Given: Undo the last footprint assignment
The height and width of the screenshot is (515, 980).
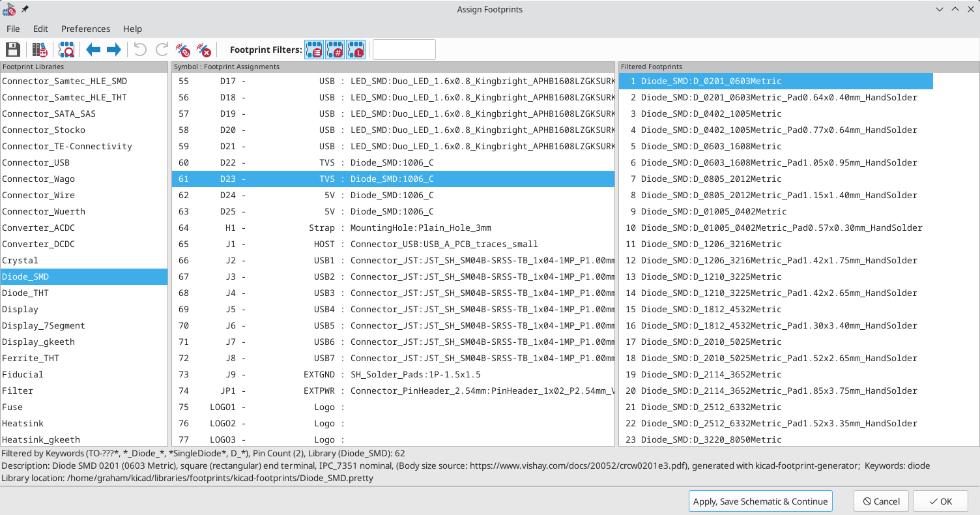Looking at the screenshot, I should click(139, 50).
